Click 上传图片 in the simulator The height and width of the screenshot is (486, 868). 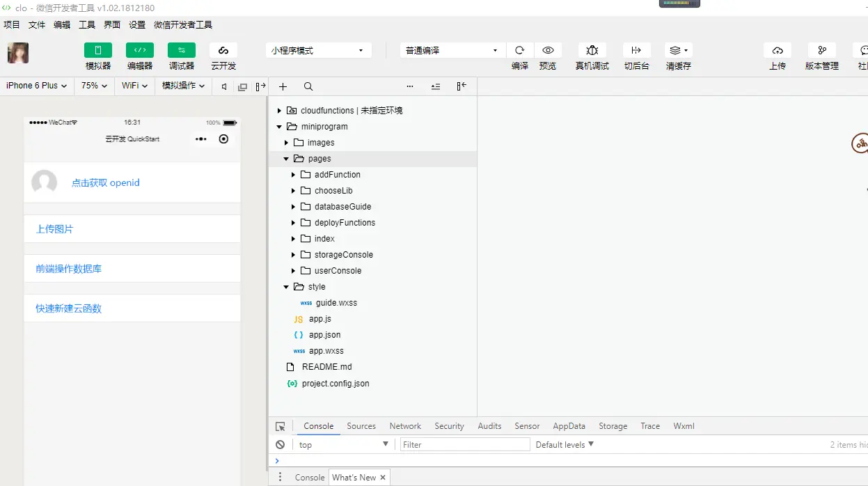click(x=54, y=229)
